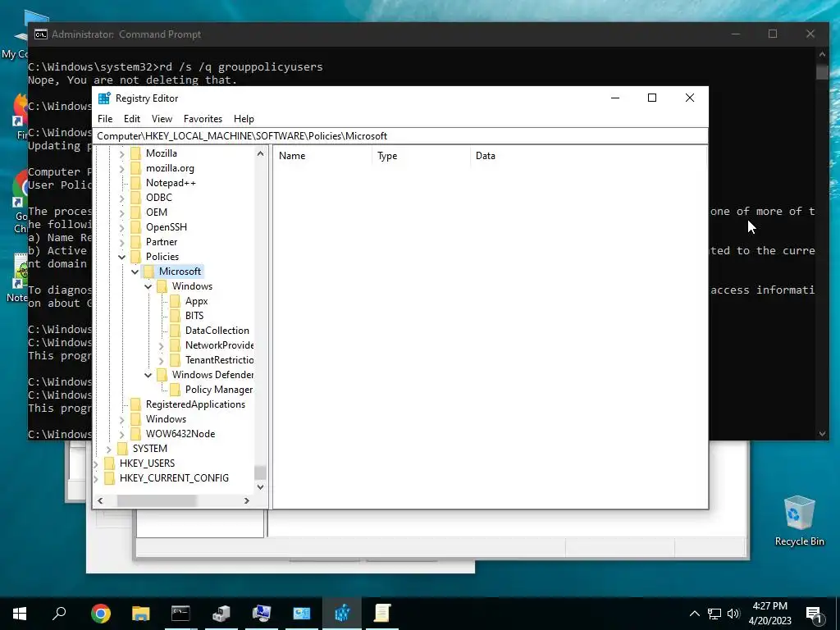Switch to Registry Editor taskbar button
The width and height of the screenshot is (840, 630).
click(x=342, y=614)
